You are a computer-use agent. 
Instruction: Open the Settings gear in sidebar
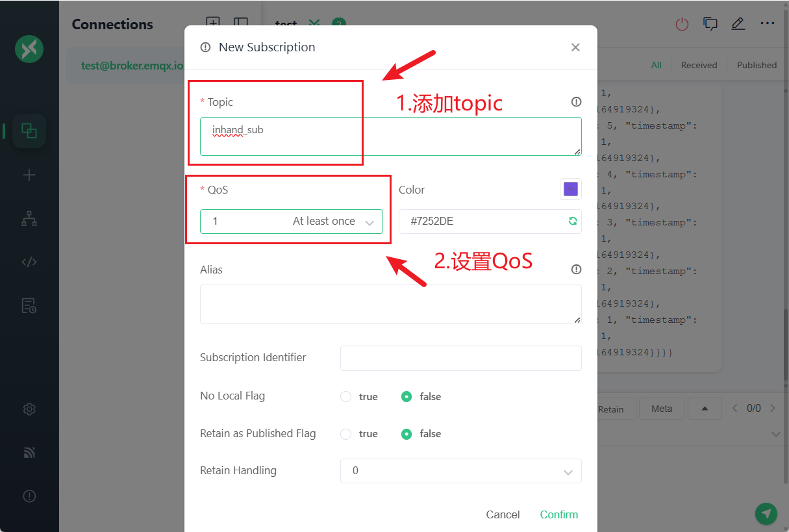pos(29,409)
